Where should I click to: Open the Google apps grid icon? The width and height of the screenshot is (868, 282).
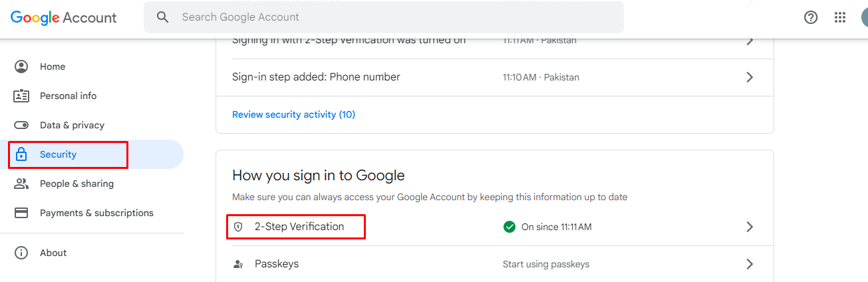point(840,17)
